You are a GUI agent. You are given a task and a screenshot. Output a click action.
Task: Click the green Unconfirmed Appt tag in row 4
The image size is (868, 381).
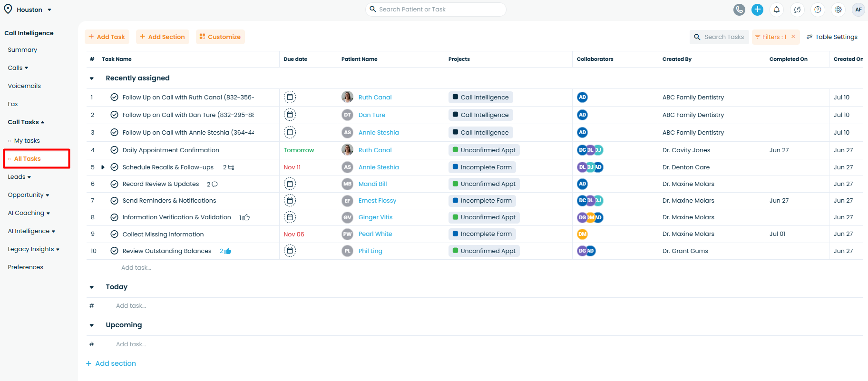484,150
